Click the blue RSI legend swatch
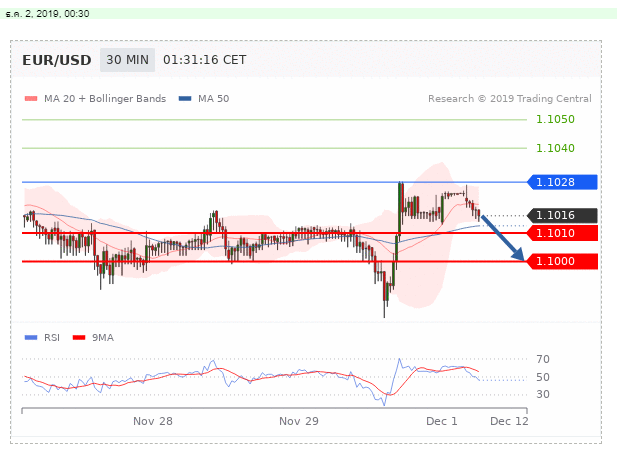Screen dimensions: 617x454 pos(31,338)
